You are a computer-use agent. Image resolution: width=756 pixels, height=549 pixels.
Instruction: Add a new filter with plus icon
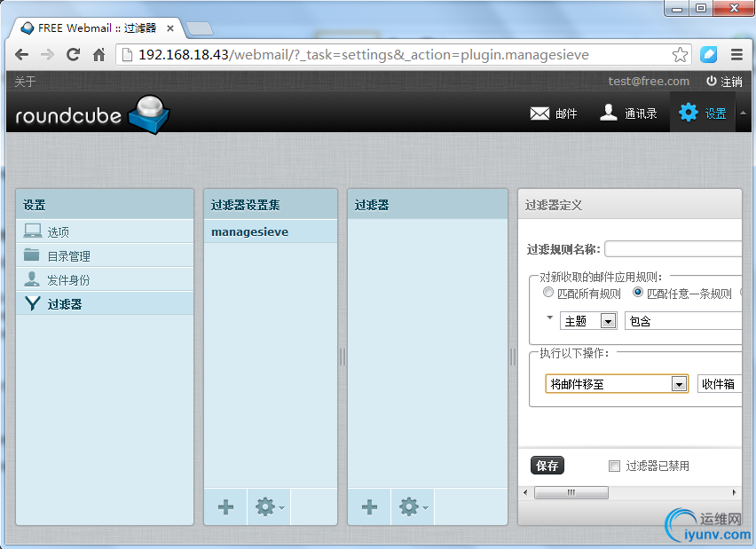coord(369,507)
